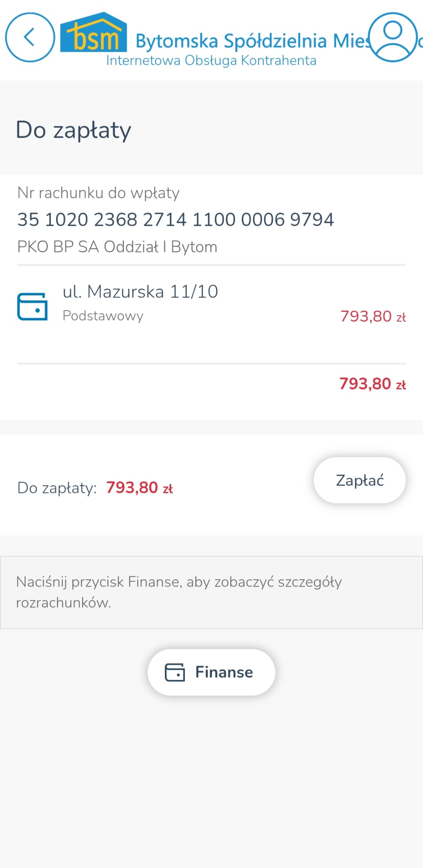The height and width of the screenshot is (868, 423).
Task: Click the Do zapłaty page heading
Action: tap(73, 130)
